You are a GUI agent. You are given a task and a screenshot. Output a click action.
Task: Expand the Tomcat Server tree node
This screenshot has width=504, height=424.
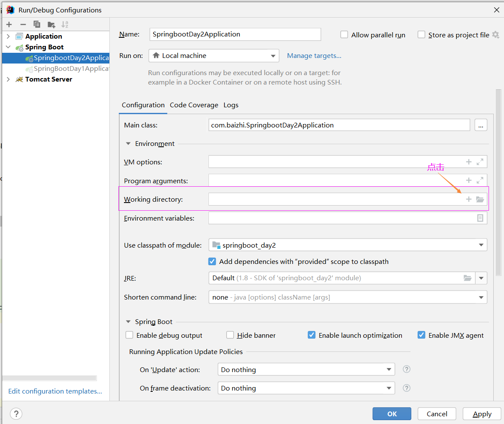tap(8, 79)
